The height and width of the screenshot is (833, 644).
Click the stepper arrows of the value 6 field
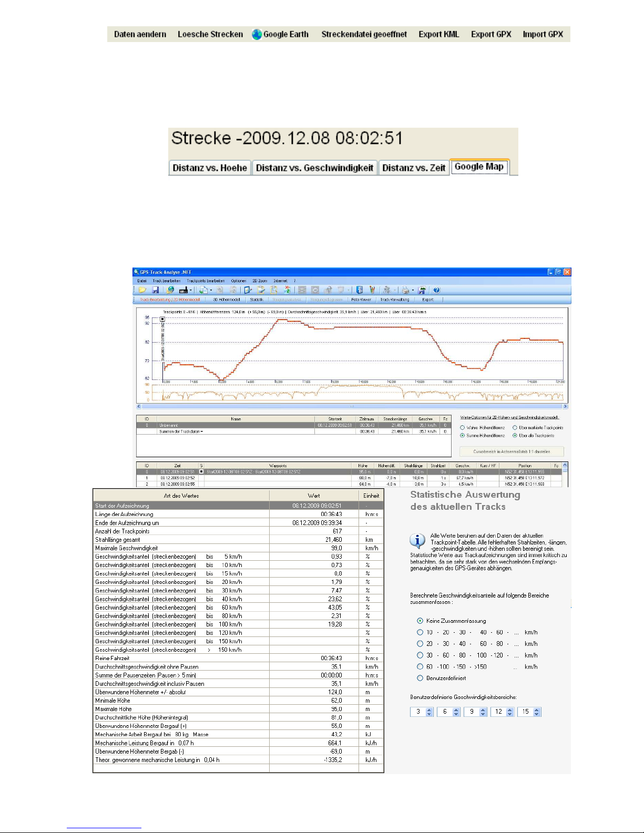456,712
